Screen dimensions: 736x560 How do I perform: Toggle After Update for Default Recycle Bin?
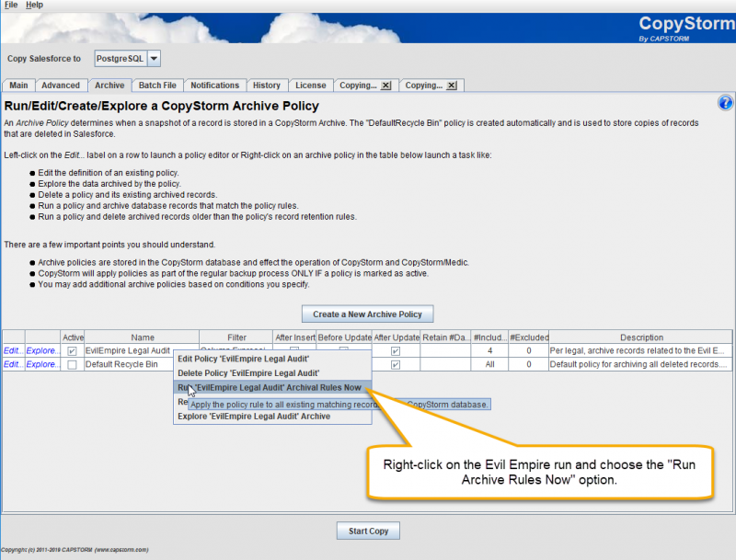395,363
